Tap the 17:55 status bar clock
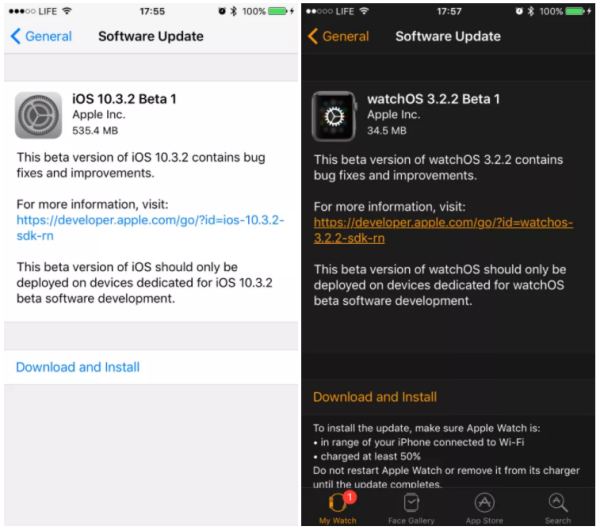Image resolution: width=600 pixels, height=530 pixels. [x=152, y=11]
